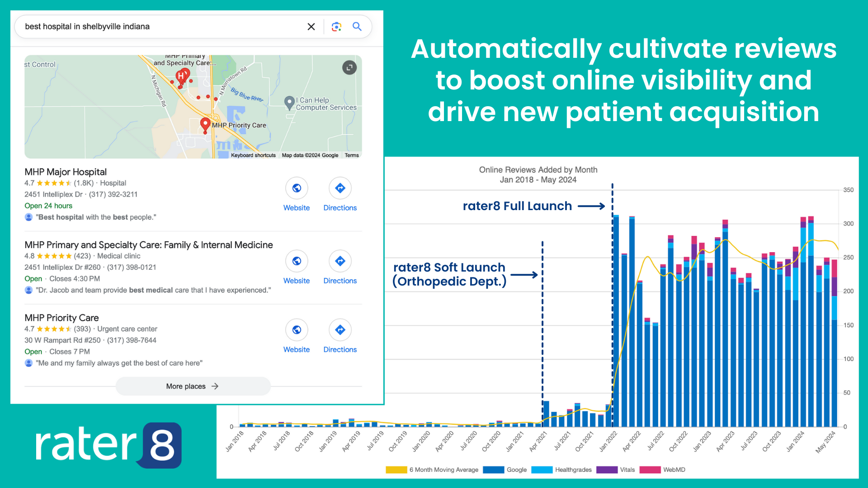Get Directions icon for MHP Primary and Specialty Care

pos(340,261)
